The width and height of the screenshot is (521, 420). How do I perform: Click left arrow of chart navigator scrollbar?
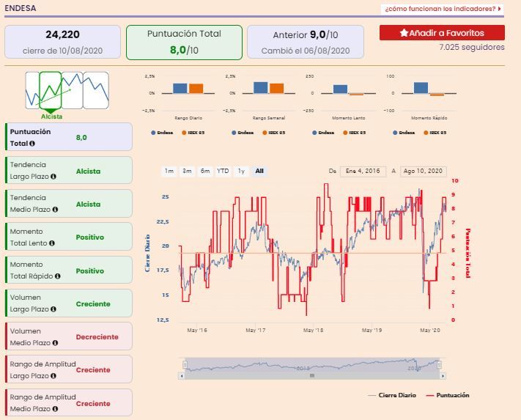(182, 376)
